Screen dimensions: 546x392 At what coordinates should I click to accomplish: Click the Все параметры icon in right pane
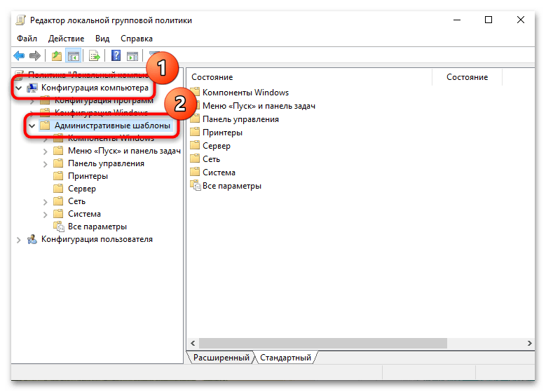196,186
